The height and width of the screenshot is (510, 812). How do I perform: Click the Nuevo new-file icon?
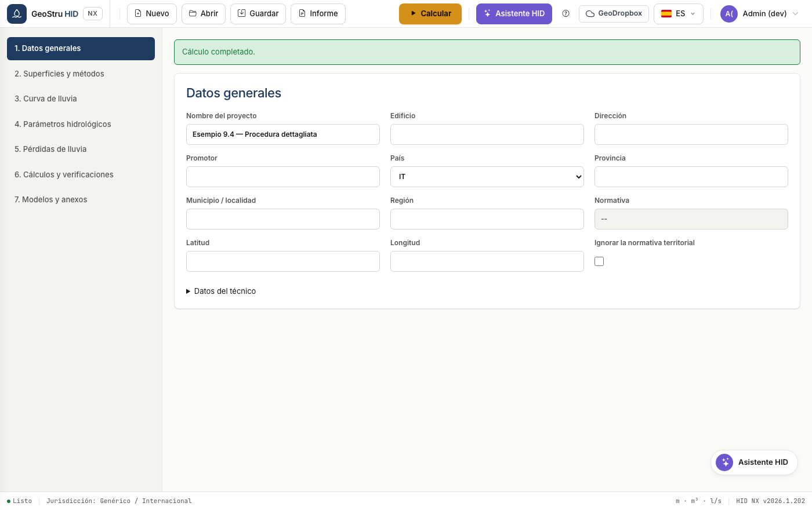tap(138, 13)
